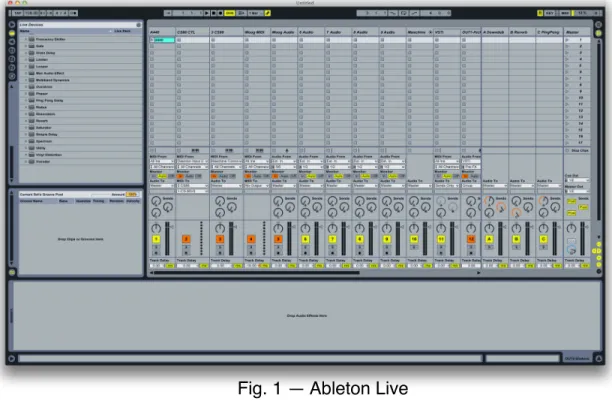Toggle the MIDI map mode switch
Image resolution: width=612 pixels, height=401 pixels.
565,13
